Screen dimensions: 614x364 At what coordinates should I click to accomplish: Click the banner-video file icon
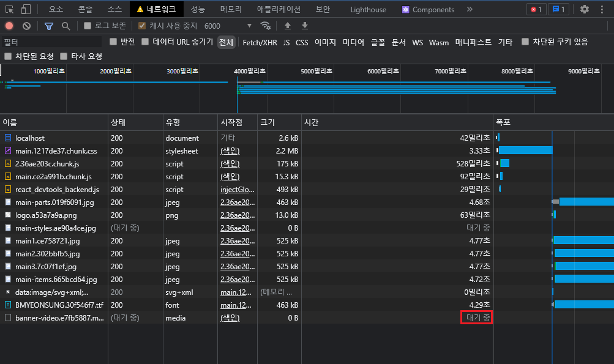tap(8, 318)
